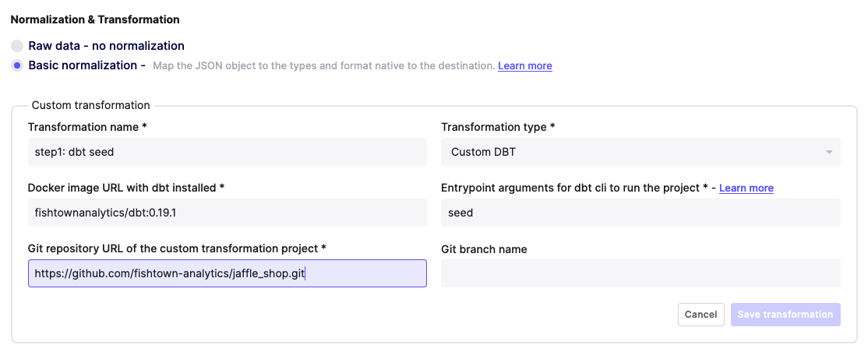Image resolution: width=868 pixels, height=352 pixels.
Task: Open Learn more link for entrypoint arguments
Action: 746,188
